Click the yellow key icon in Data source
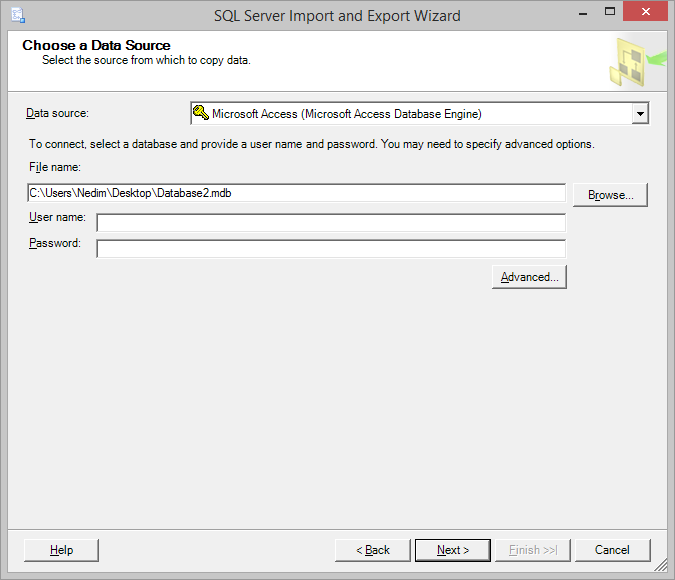The image size is (675, 580). click(201, 113)
